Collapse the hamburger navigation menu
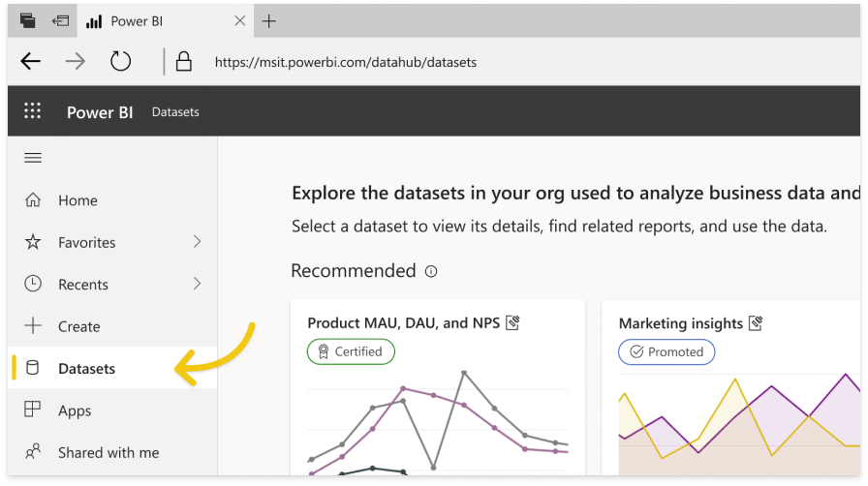 pos(33,158)
